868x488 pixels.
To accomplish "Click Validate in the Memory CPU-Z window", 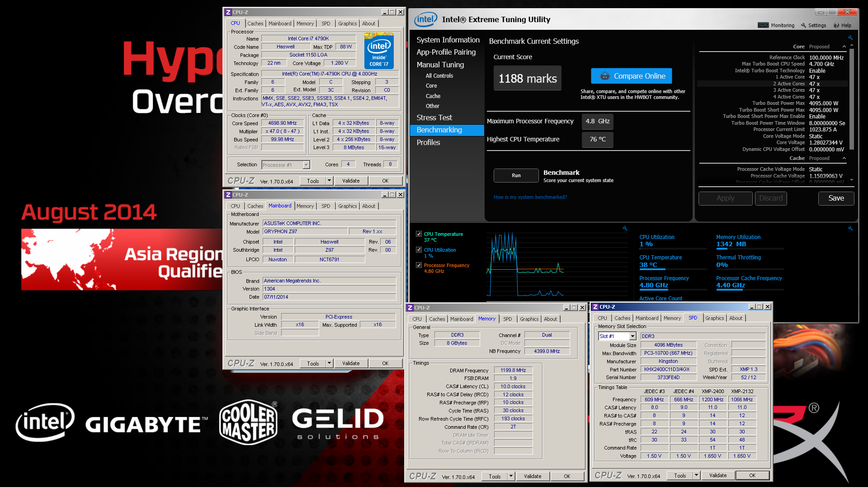I will 532,476.
